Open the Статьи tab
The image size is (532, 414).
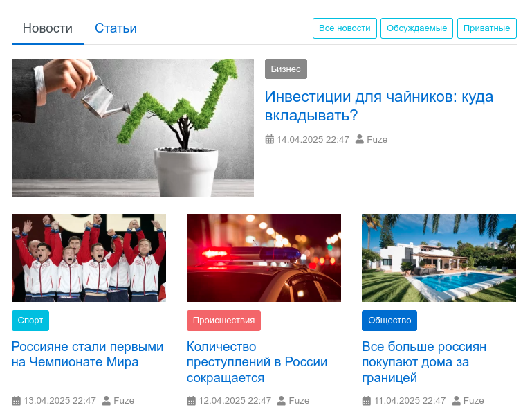pyautogui.click(x=116, y=28)
